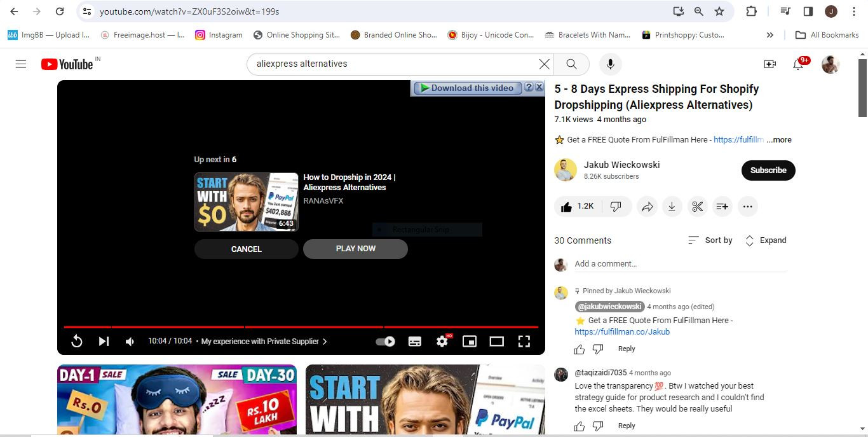Screen dimensions: 868x437
Task: Close the Download this video banner
Action: point(539,87)
